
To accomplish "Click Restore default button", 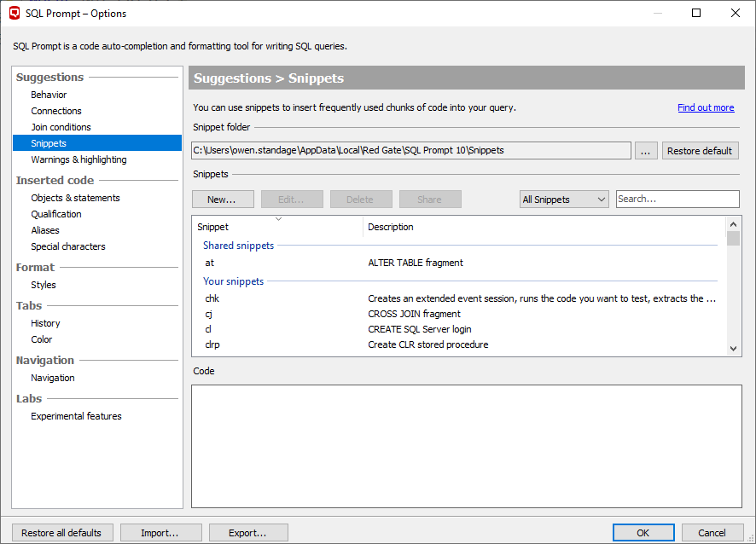I will [700, 151].
